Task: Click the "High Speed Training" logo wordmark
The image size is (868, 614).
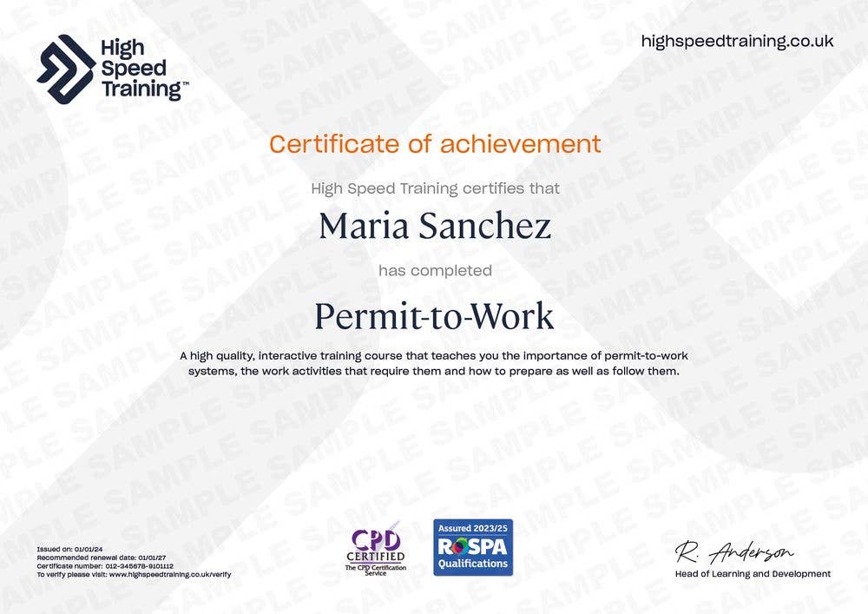Action: point(145,69)
